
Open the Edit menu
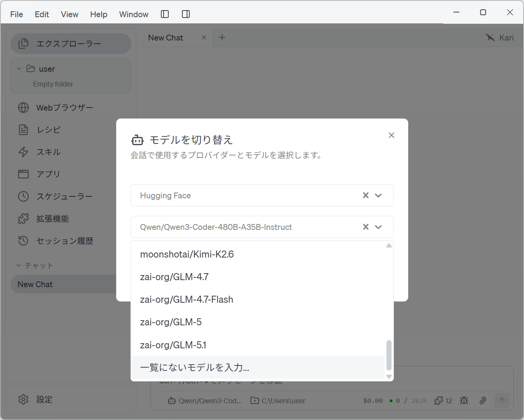pos(42,14)
